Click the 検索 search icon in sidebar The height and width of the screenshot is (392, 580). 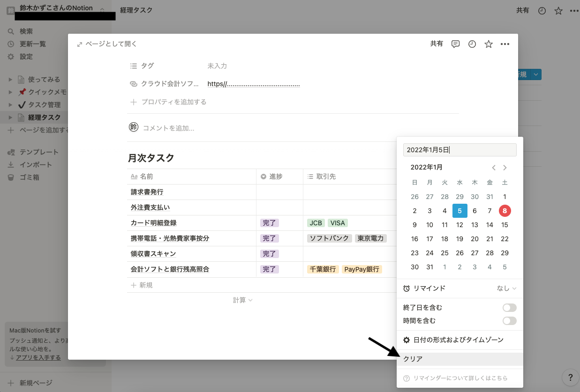(11, 31)
